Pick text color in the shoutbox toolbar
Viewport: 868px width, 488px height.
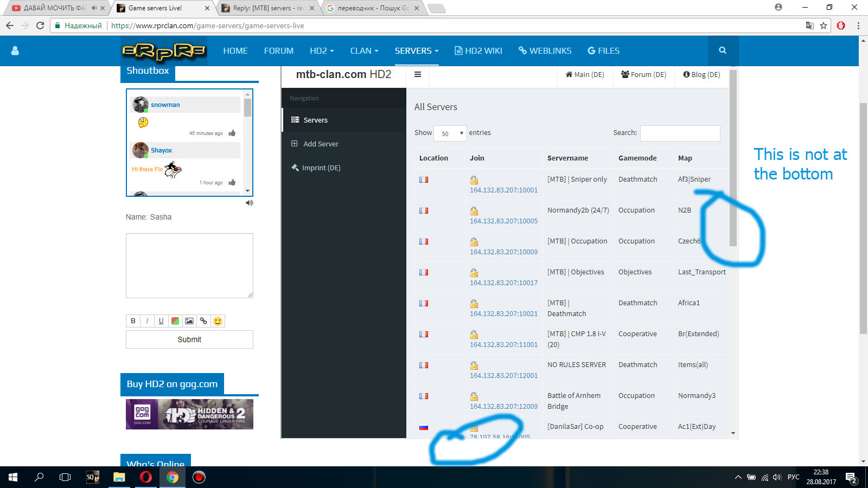pos(175,321)
